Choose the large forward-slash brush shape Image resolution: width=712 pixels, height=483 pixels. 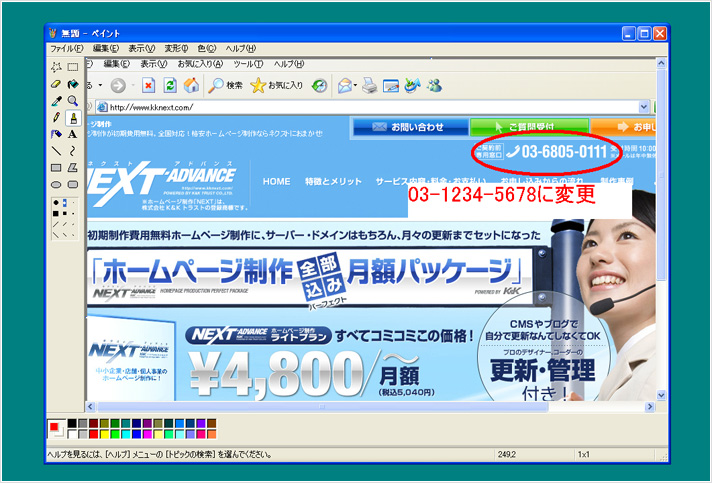[x=56, y=224]
